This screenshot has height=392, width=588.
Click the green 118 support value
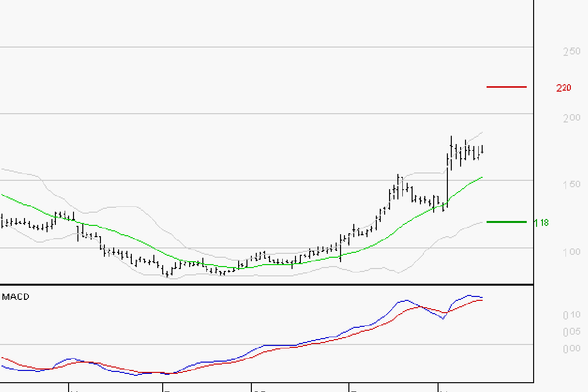541,223
